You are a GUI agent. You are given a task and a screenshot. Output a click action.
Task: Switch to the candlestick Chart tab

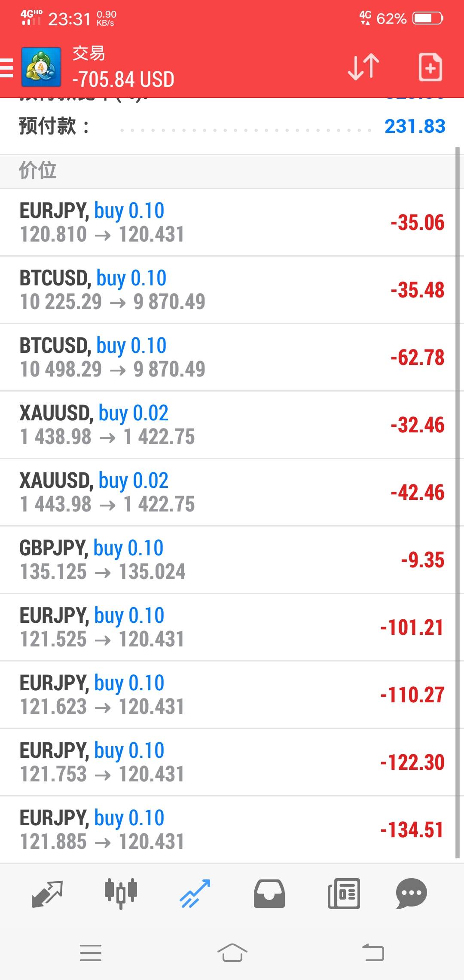(121, 894)
